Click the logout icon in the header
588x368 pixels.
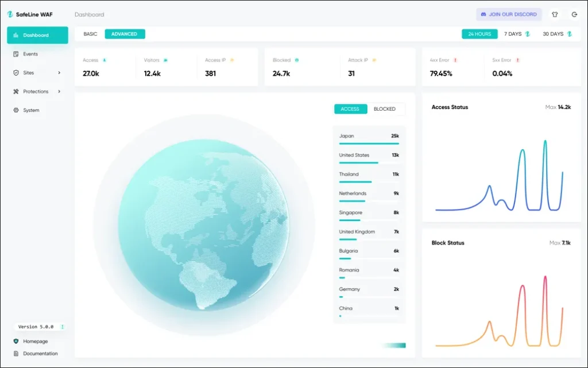(574, 14)
